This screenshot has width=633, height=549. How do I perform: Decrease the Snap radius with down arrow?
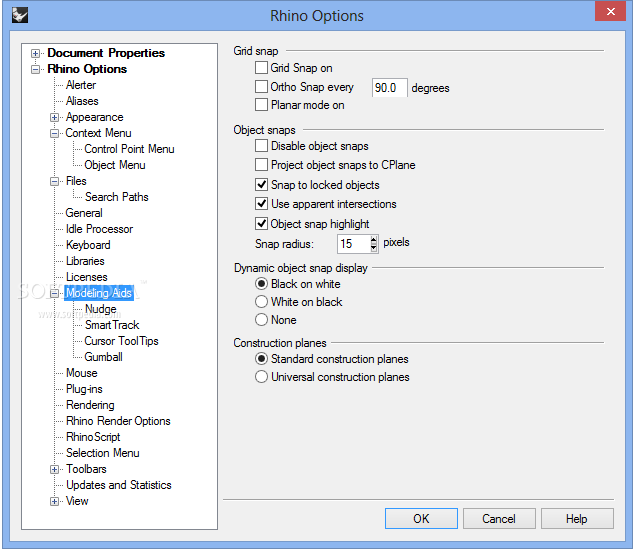click(x=374, y=248)
